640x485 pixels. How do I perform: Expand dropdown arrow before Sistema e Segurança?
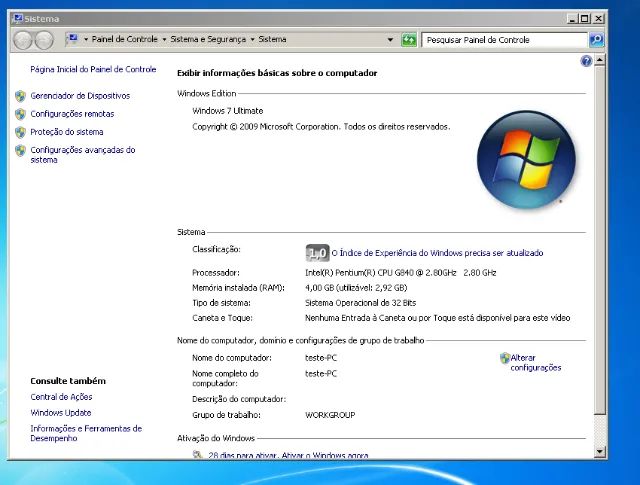click(x=164, y=40)
